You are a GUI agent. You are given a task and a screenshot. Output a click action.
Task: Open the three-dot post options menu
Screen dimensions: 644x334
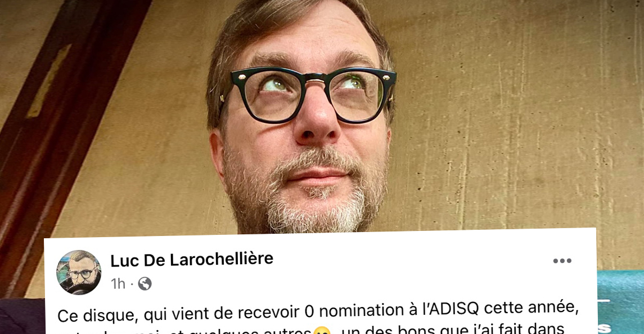pyautogui.click(x=562, y=261)
